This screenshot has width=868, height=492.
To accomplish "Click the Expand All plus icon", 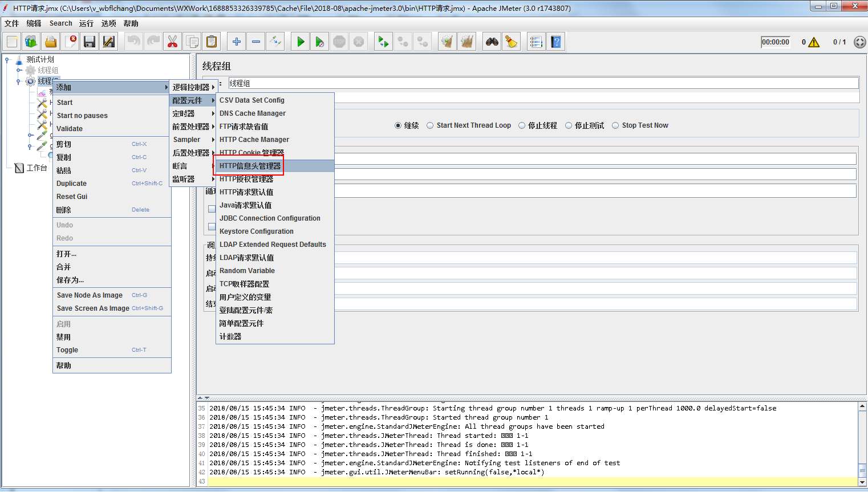I will 237,42.
